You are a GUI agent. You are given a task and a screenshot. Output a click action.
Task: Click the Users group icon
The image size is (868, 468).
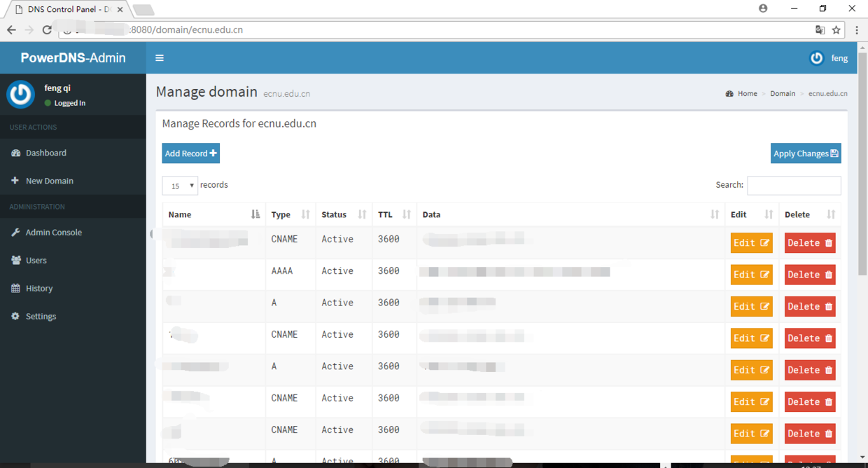pos(15,260)
